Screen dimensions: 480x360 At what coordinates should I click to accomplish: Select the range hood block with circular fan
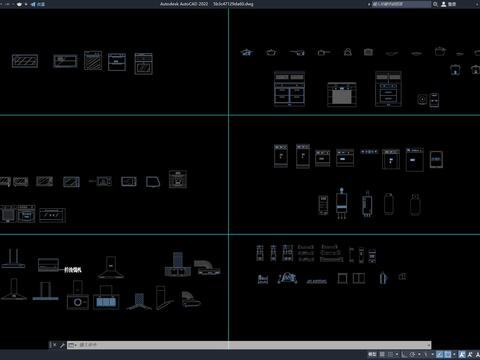pyautogui.click(x=78, y=295)
